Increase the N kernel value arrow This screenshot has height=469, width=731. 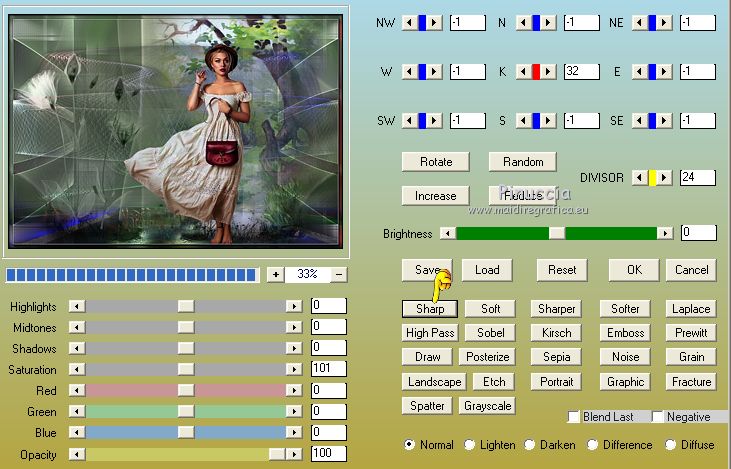[x=548, y=22]
